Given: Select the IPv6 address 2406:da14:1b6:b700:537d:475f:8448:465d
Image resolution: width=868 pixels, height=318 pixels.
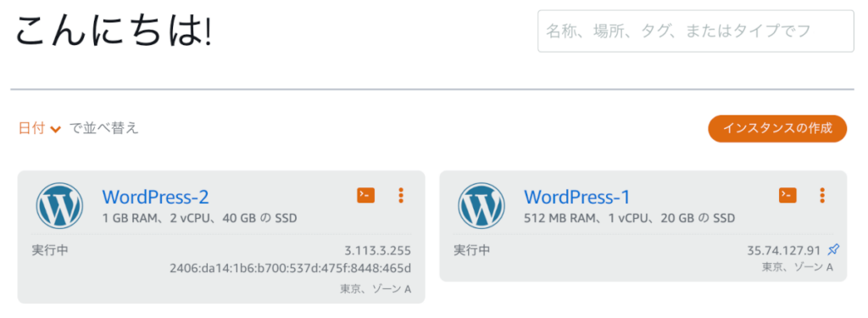Looking at the screenshot, I should pos(291,269).
